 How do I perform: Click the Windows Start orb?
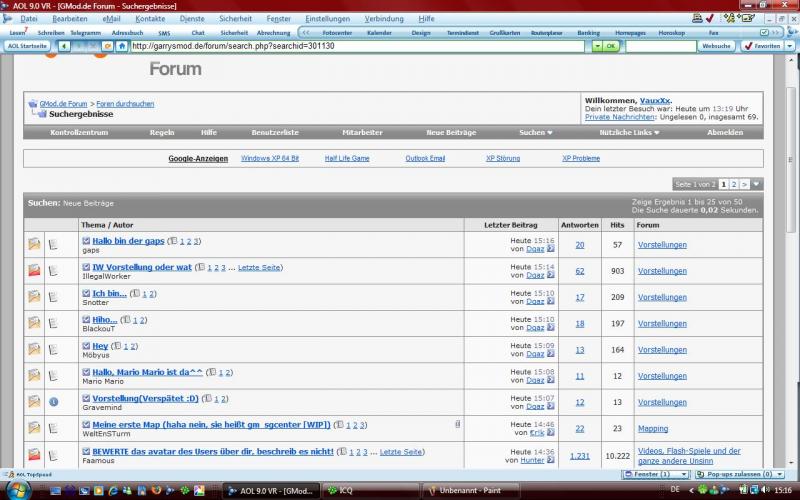tap(17, 491)
